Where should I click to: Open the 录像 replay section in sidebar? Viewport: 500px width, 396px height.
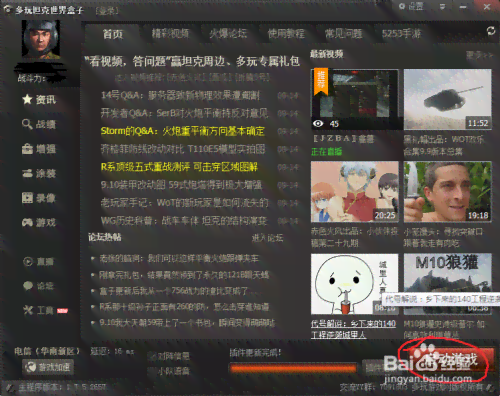[39, 198]
